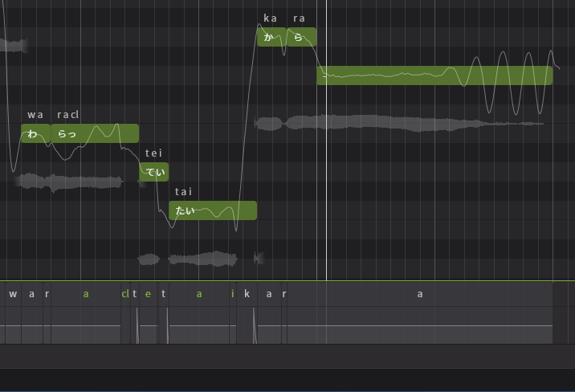The height and width of the screenshot is (392, 575).
Task: Select the "r" cell following "k a"
Action: (x=284, y=294)
